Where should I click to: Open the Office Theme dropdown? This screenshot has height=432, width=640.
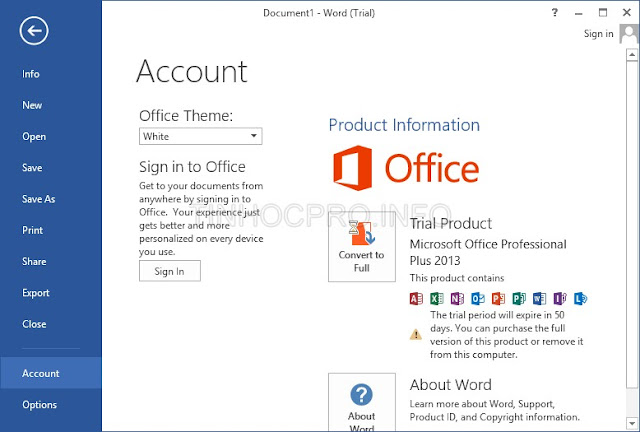tap(200, 136)
